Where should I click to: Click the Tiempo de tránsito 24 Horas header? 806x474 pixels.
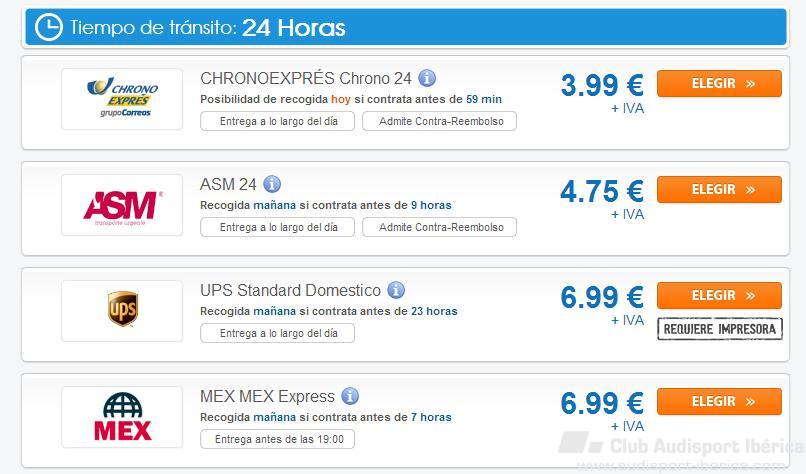pyautogui.click(x=406, y=27)
